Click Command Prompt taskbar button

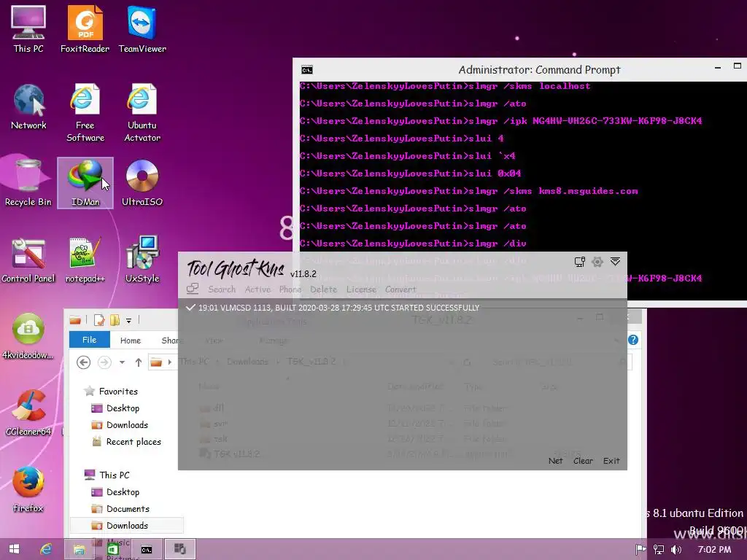tap(146, 549)
